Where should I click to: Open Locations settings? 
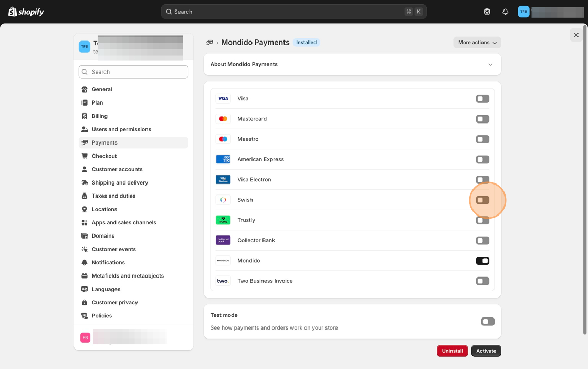[133, 209]
